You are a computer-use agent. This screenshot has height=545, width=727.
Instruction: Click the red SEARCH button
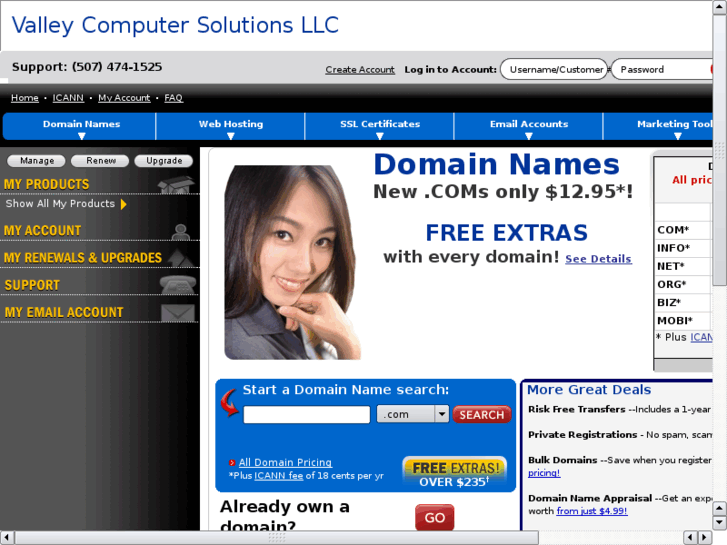482,414
